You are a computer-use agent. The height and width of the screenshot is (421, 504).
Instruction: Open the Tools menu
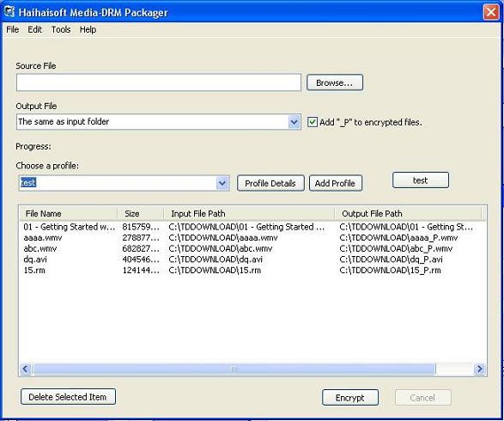[61, 29]
